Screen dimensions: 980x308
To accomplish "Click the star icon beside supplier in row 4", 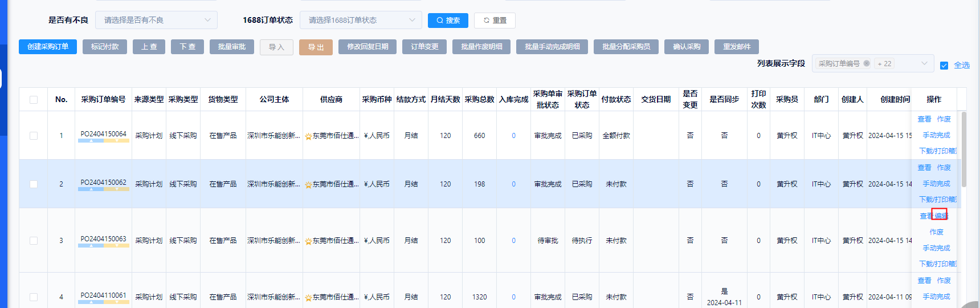I will (308, 298).
